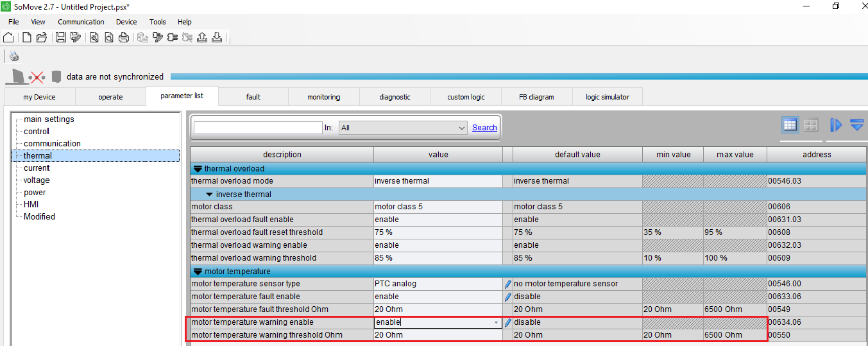Switch to the table list view

click(790, 125)
